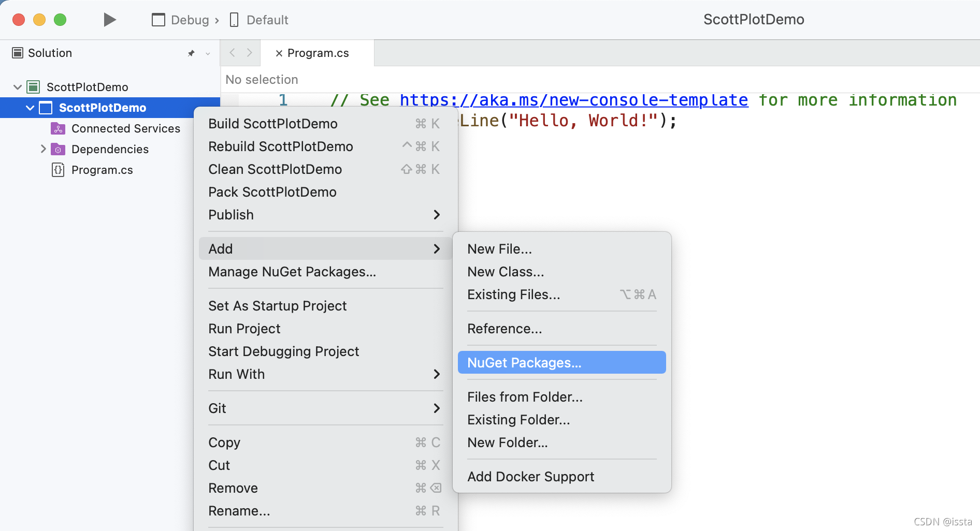Switch to the Program.cs tab
Screen dimensions: 980x531
pos(318,53)
